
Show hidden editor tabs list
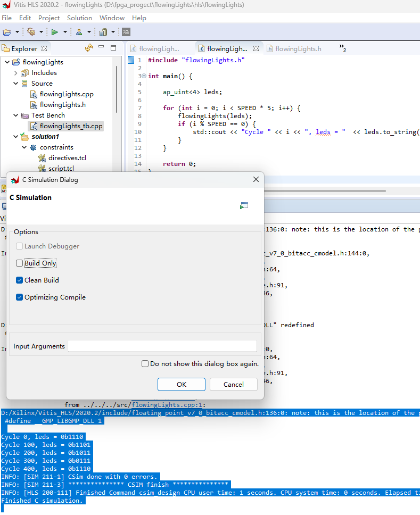[342, 48]
